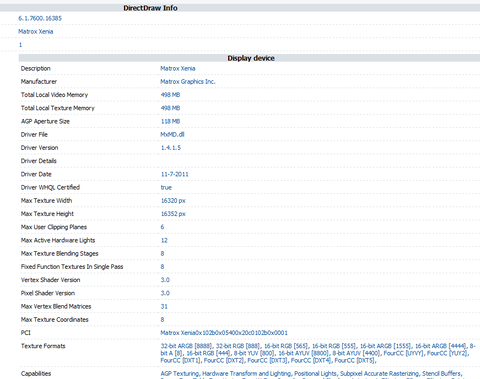Click the Description label

(36, 68)
